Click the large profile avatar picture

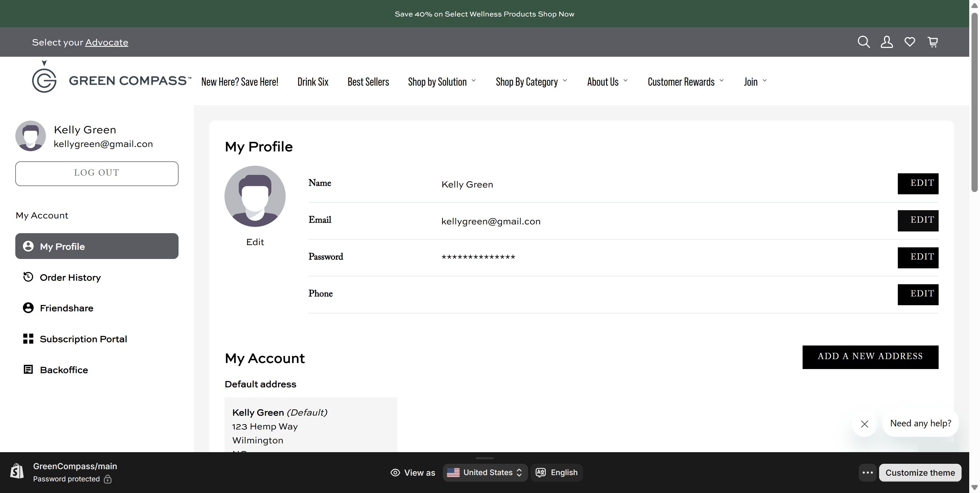point(255,196)
